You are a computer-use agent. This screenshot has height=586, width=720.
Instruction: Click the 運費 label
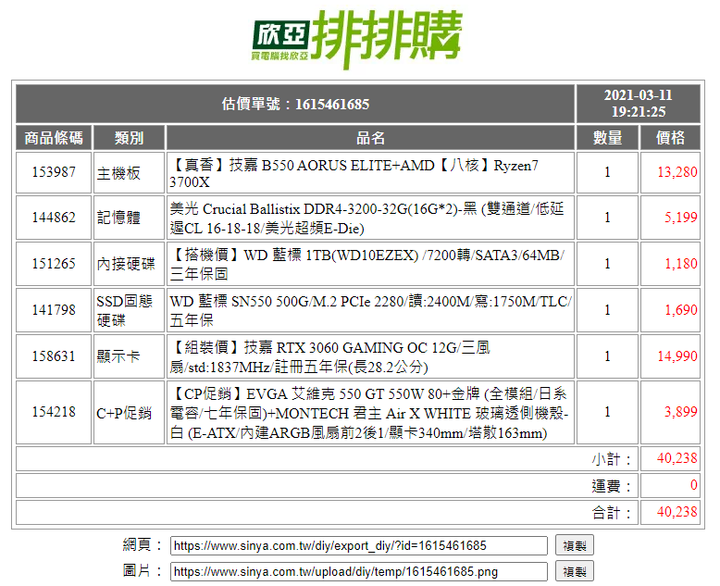coord(612,486)
